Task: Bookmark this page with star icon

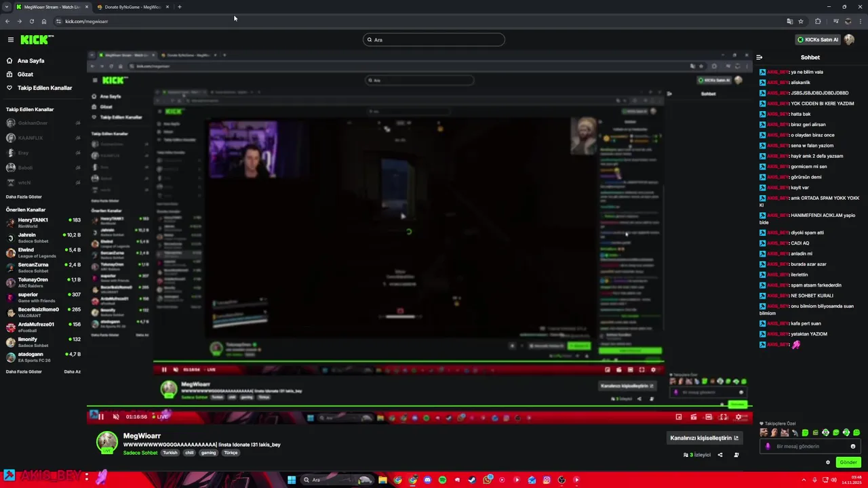Action: click(800, 22)
